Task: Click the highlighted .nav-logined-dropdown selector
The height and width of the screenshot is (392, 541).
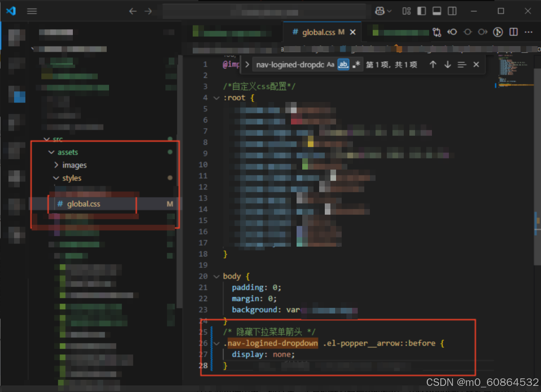Action: (x=273, y=343)
